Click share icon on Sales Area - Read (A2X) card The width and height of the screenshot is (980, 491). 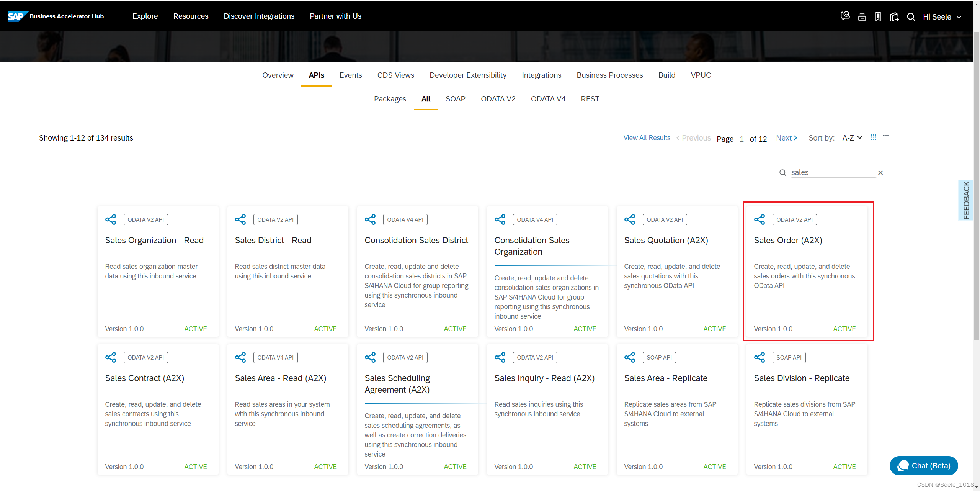coord(240,357)
